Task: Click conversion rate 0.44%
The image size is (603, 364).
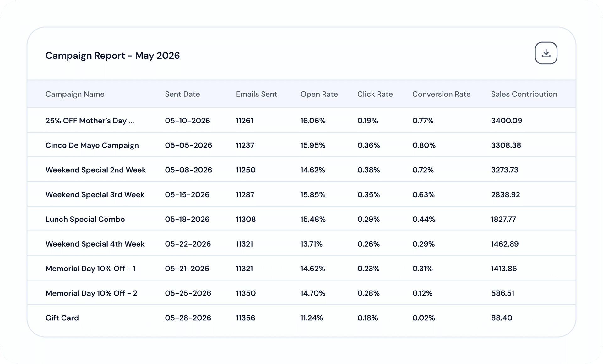Action: pyautogui.click(x=424, y=219)
